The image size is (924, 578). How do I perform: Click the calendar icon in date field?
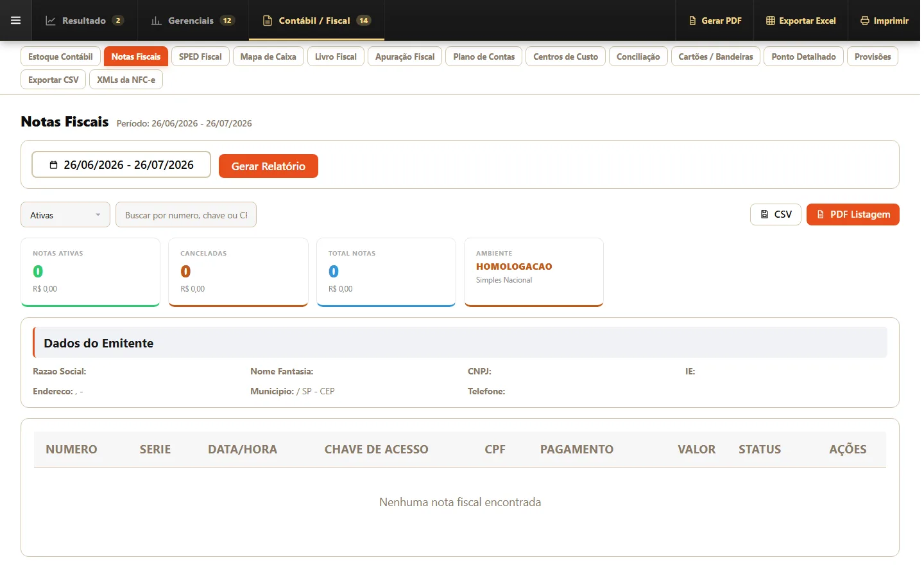coord(54,165)
